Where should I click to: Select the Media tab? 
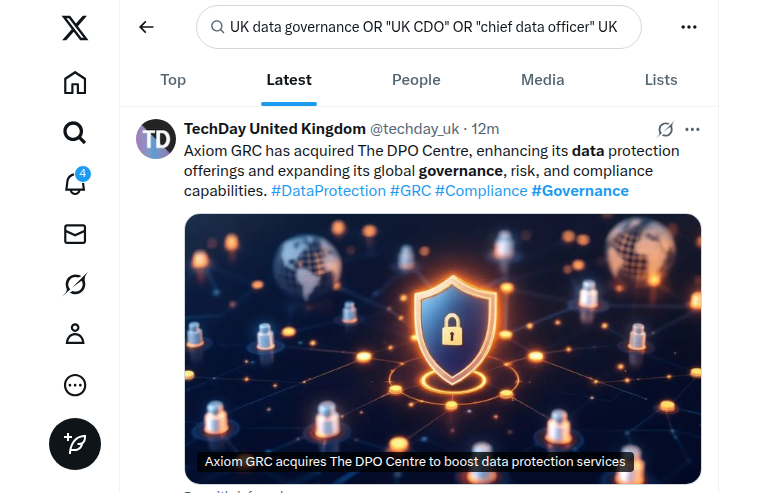542,80
